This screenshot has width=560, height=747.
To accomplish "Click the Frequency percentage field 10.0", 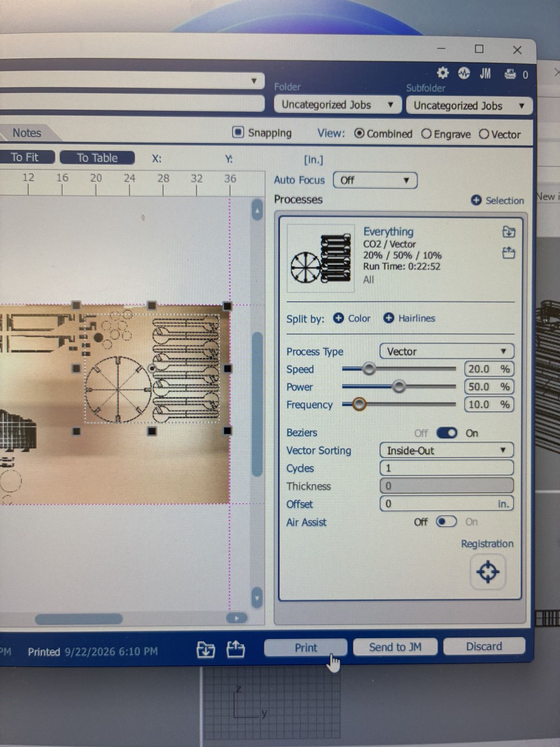I will 489,404.
